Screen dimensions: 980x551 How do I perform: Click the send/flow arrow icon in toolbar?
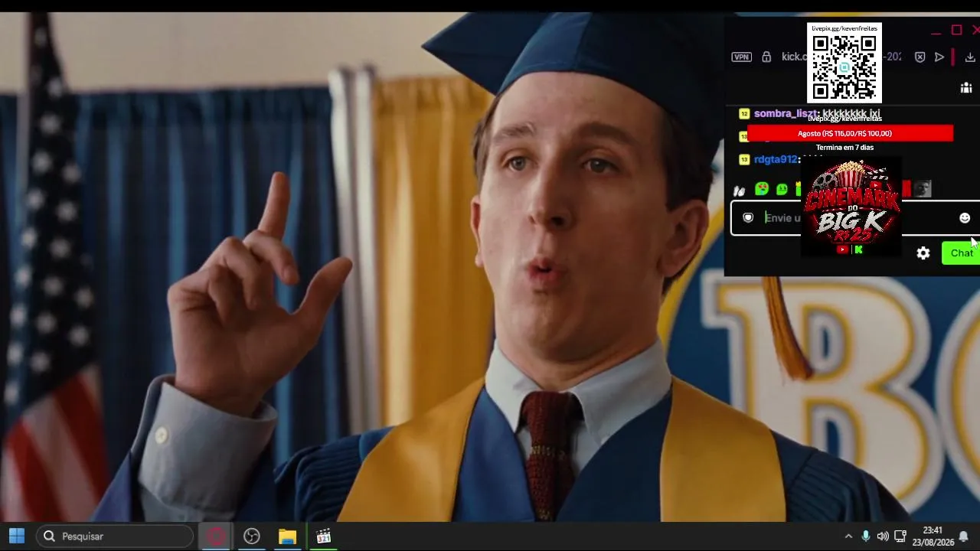coord(939,57)
